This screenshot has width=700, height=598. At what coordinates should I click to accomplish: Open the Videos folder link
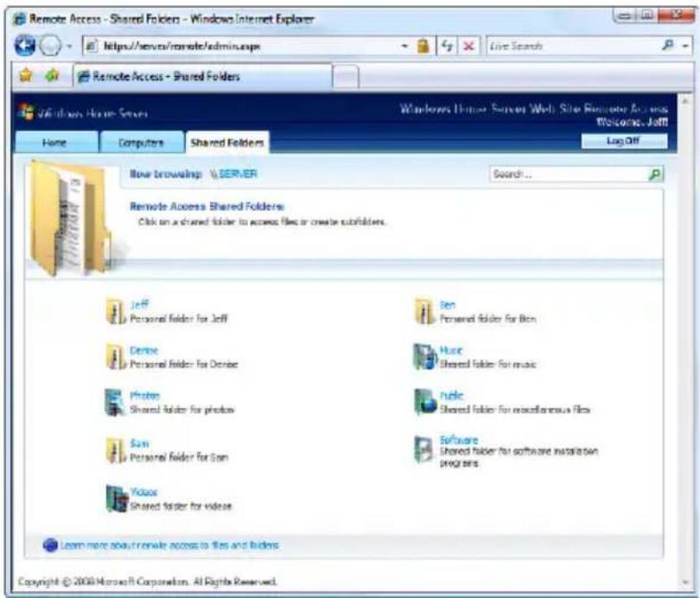143,492
